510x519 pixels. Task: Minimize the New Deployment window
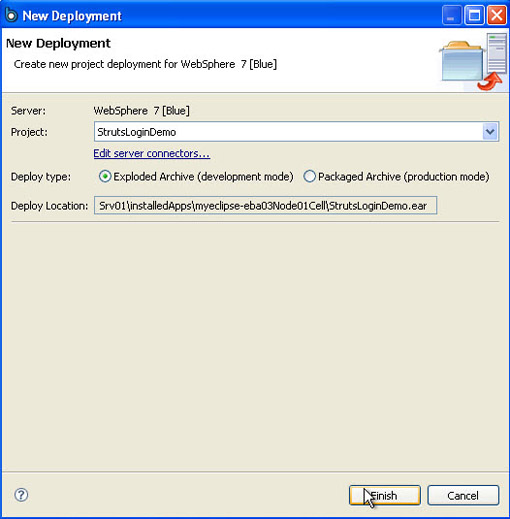point(451,15)
